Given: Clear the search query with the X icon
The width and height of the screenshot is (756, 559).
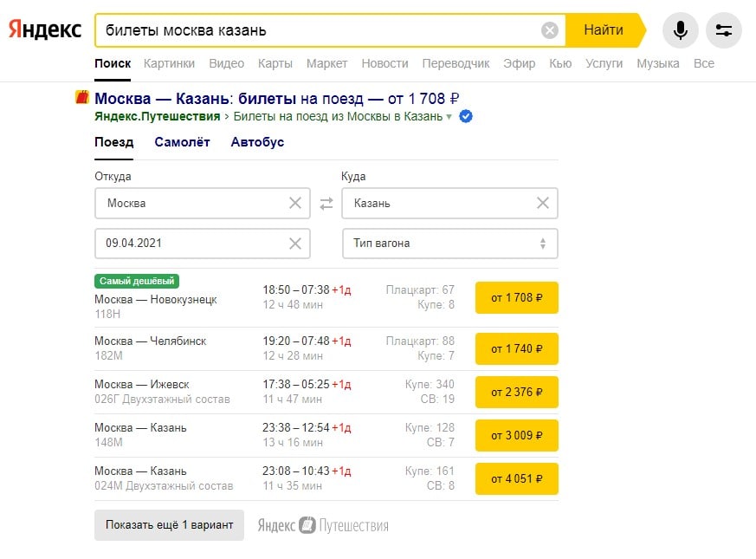Looking at the screenshot, I should [550, 30].
